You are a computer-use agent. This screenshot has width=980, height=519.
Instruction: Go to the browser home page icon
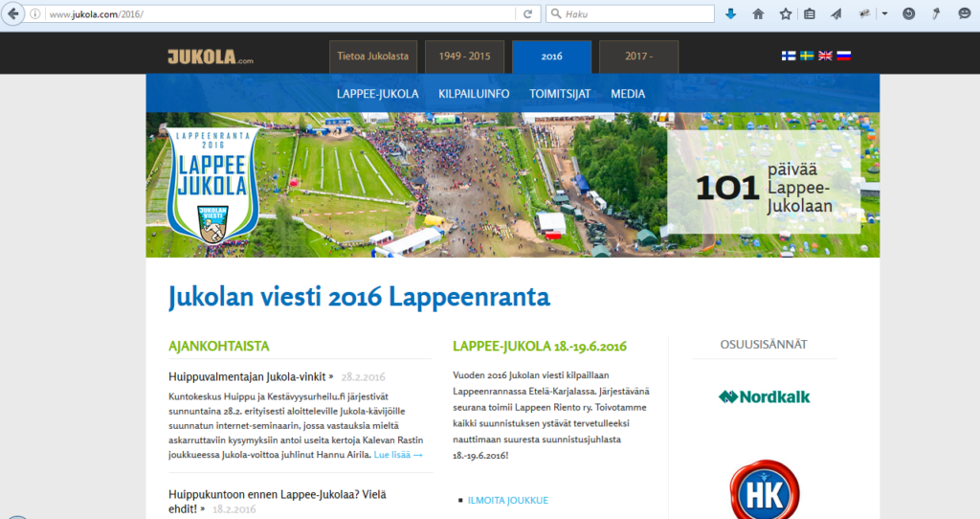click(758, 13)
